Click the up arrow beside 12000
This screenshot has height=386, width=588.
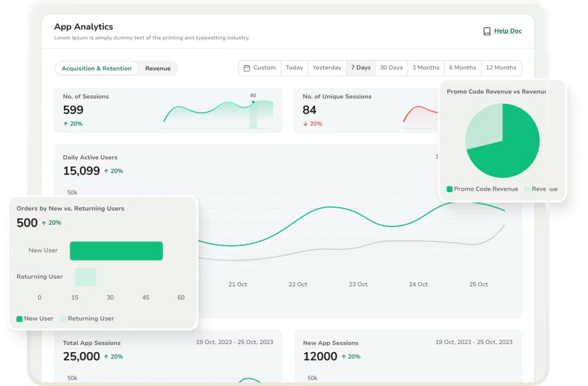coord(343,357)
